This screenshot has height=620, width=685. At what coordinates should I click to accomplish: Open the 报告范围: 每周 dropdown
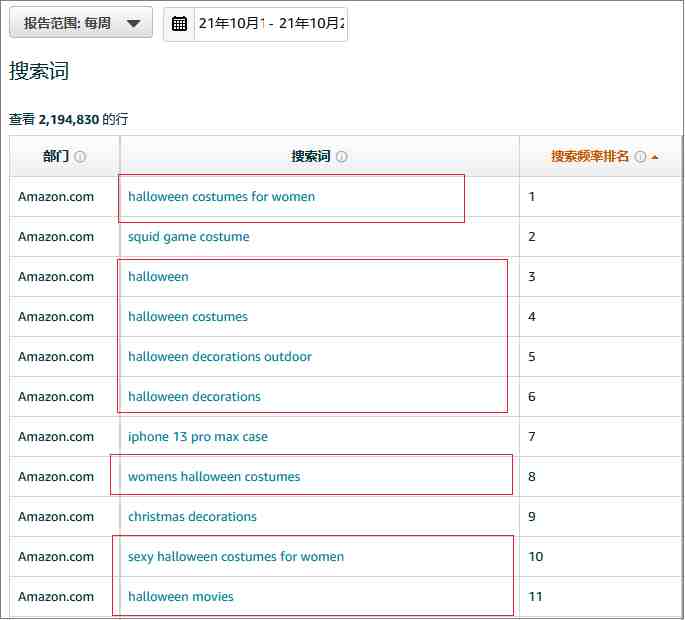pyautogui.click(x=81, y=23)
